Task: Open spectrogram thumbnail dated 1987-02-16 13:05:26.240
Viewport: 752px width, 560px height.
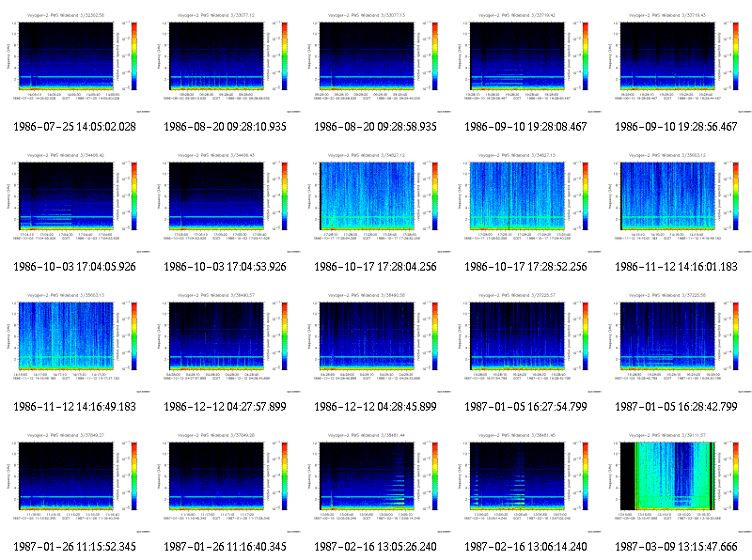Action: pos(375,482)
